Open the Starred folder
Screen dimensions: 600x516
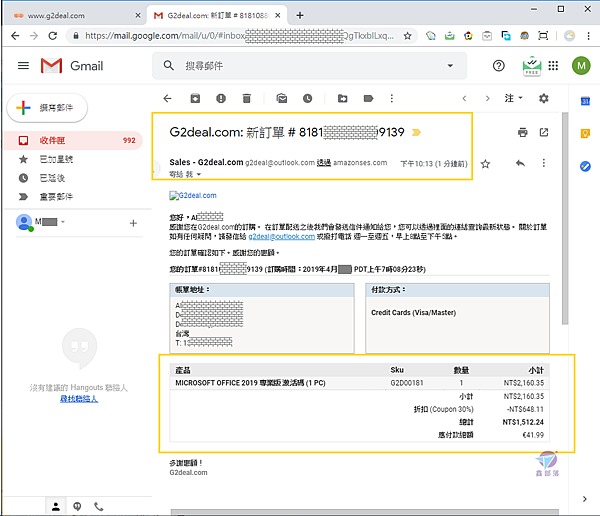(x=56, y=159)
